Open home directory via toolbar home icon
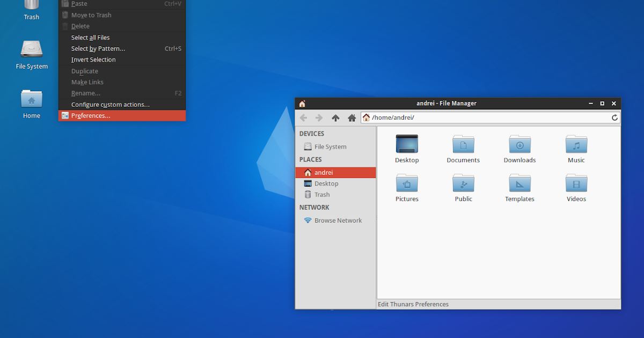This screenshot has height=338, width=644. 352,117
